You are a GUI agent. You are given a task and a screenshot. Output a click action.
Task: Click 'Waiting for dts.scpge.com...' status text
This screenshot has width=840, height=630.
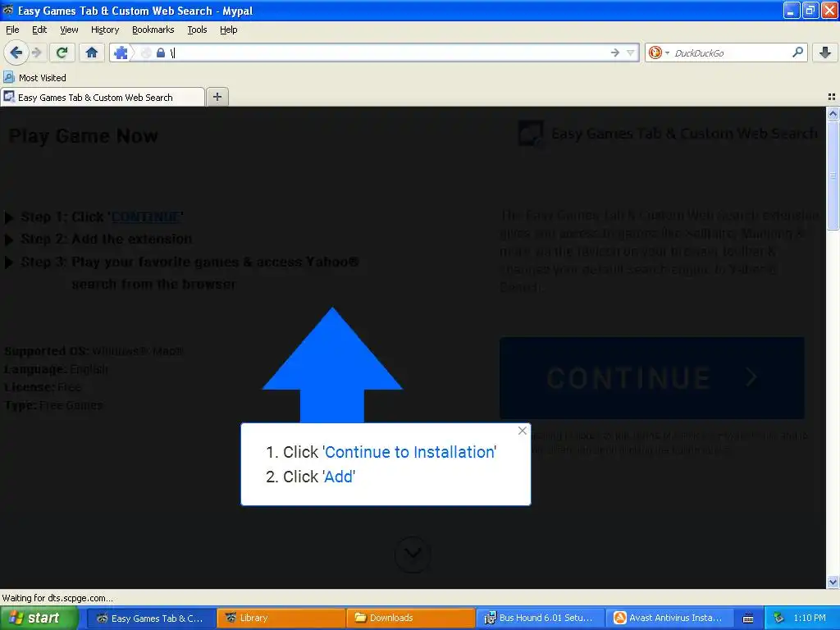click(57, 598)
